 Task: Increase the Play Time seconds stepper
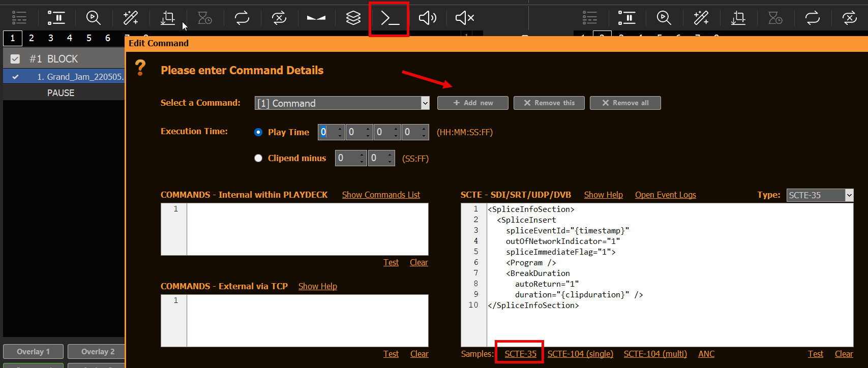coord(396,129)
